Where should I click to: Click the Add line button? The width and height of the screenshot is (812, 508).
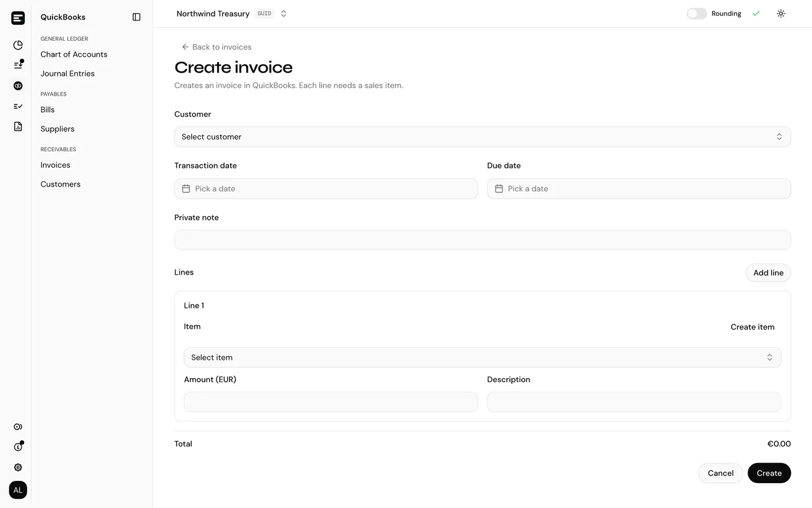pyautogui.click(x=768, y=273)
